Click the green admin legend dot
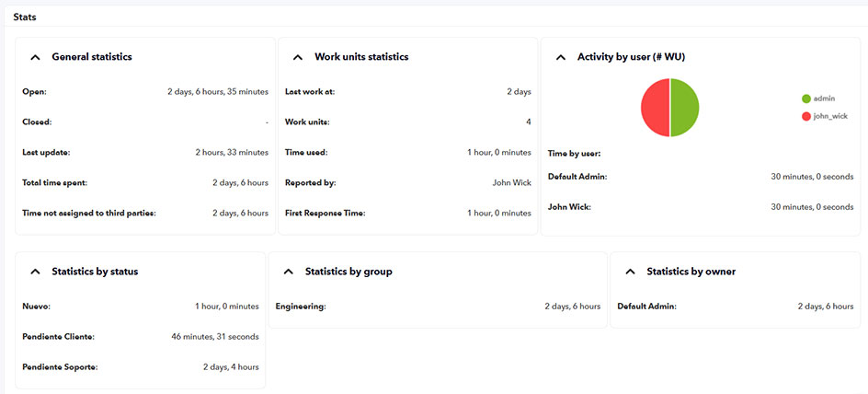 click(x=806, y=98)
